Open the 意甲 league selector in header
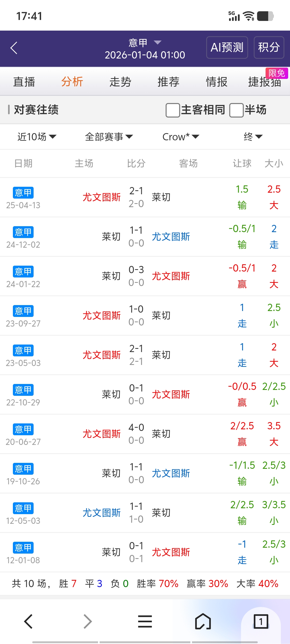The image size is (290, 644). click(x=145, y=43)
